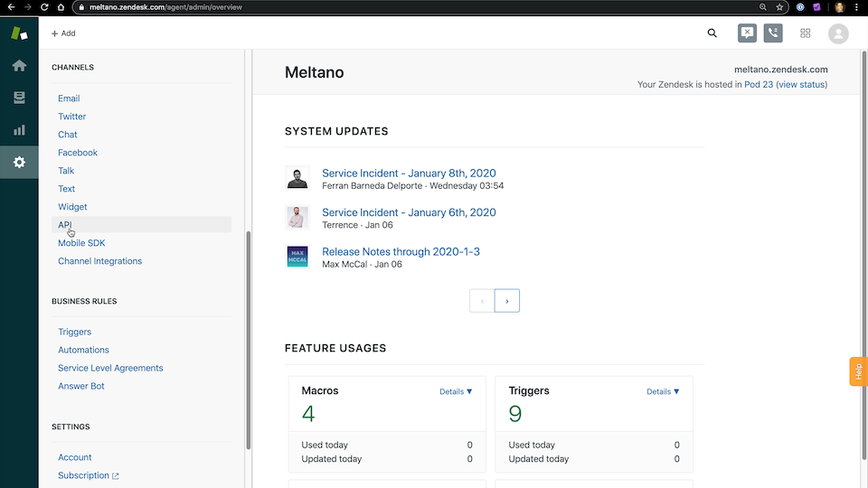Open the Reporting bar chart icon
Viewport: 868px width, 488px height.
point(19,130)
